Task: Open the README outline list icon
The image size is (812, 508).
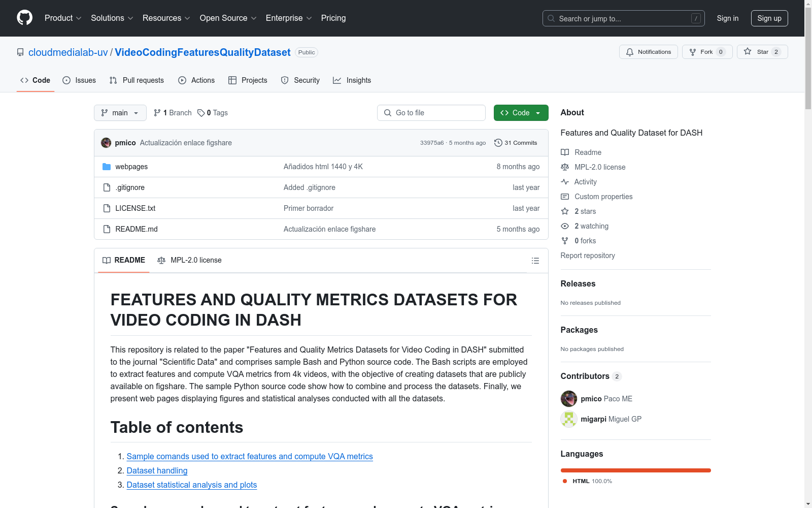Action: click(535, 261)
